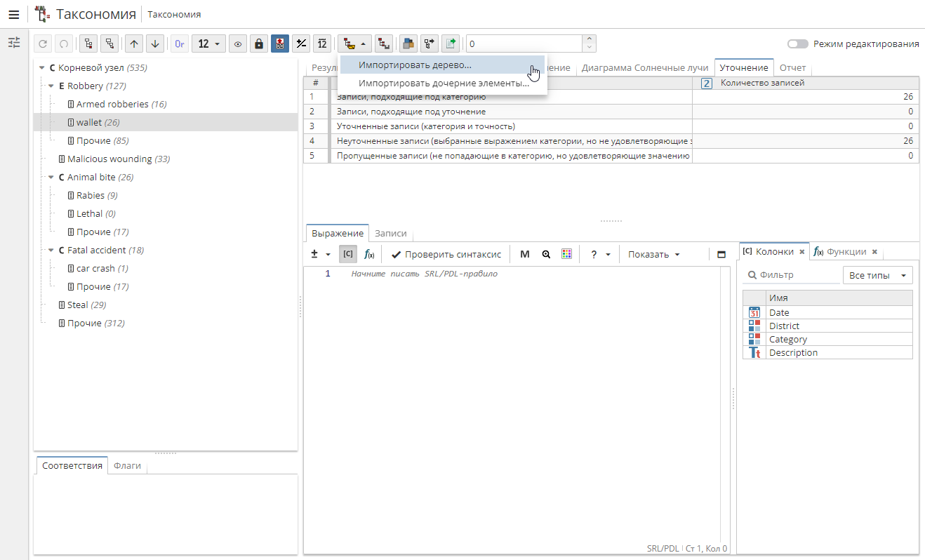Screen dimensions: 925x560
Task: Select the 'Выражение' tab
Action: click(x=338, y=234)
